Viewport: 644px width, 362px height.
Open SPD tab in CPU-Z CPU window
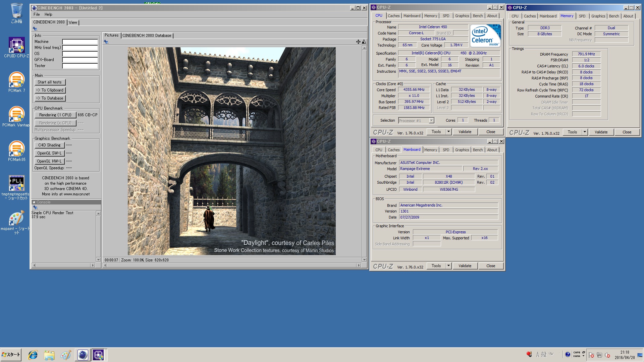(446, 16)
